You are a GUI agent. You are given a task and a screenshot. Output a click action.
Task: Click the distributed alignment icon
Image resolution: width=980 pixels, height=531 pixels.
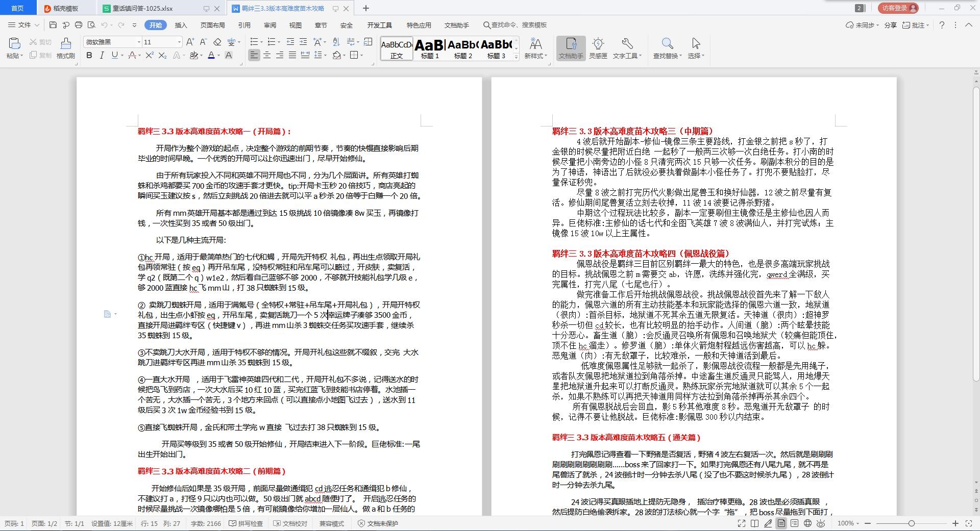(x=305, y=55)
